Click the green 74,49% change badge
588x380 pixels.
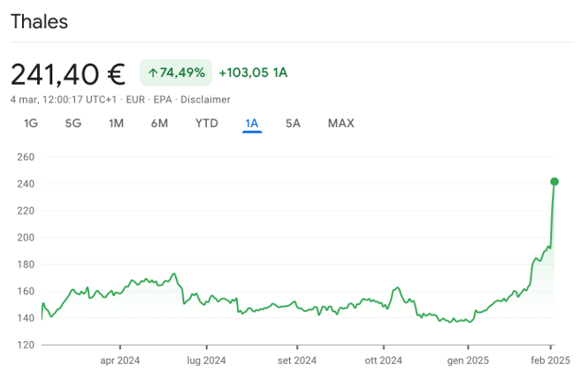click(x=176, y=72)
